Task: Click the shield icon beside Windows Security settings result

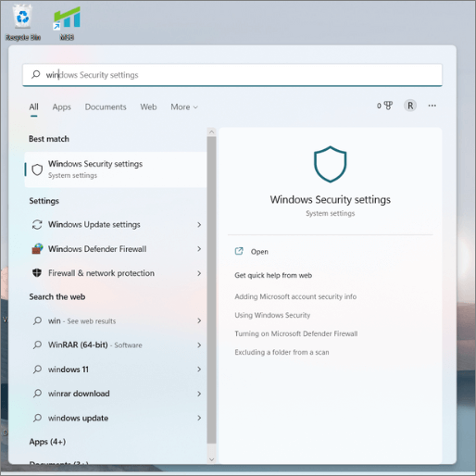Action: click(x=37, y=169)
